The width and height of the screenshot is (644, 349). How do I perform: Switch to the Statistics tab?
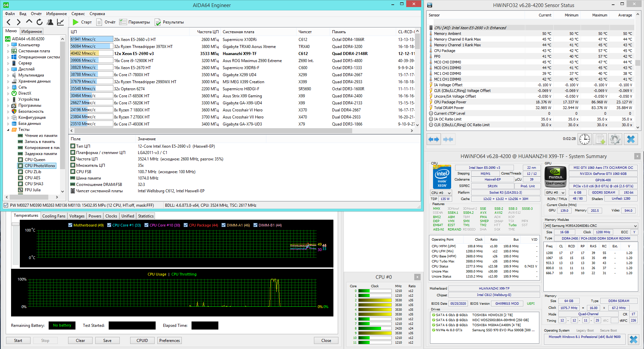(x=146, y=216)
